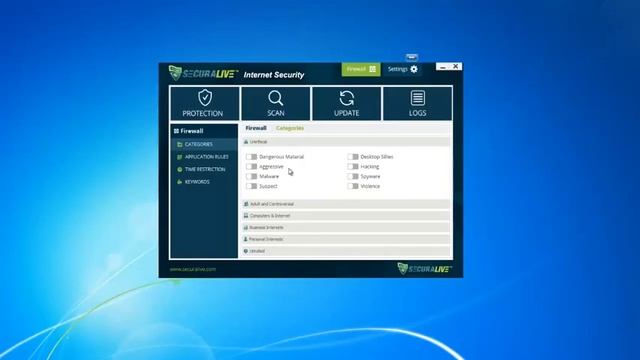Toggle the Desktop Sillies switch

click(353, 157)
